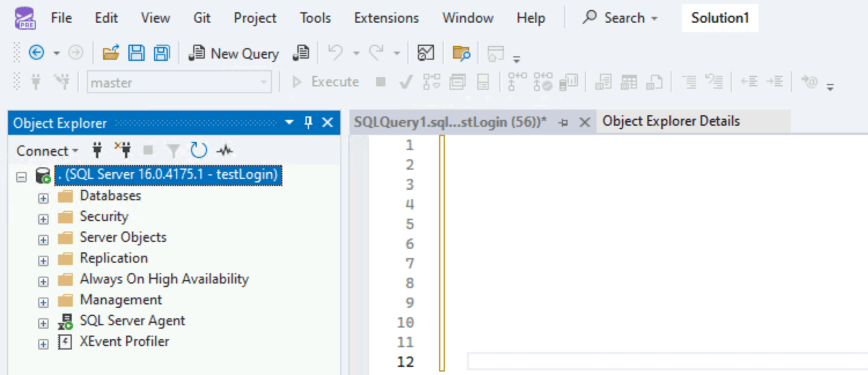The height and width of the screenshot is (375, 868).
Task: Click the Open File folder icon
Action: 111,53
